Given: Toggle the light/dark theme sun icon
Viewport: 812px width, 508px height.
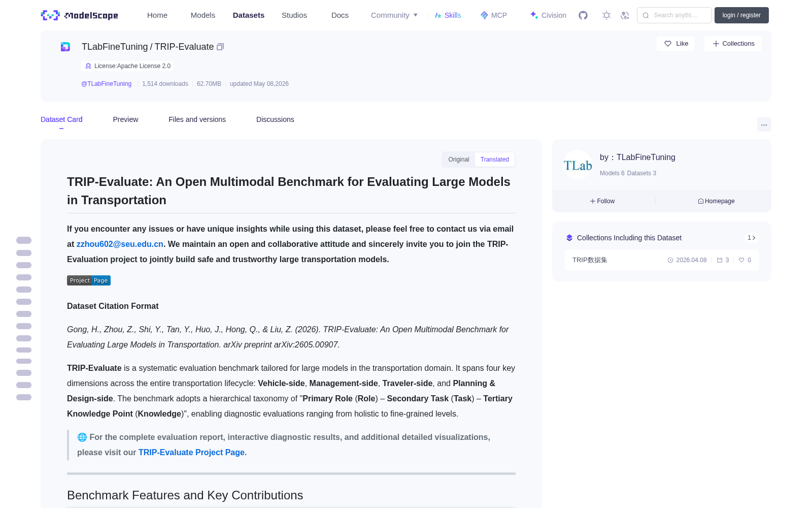Looking at the screenshot, I should 606,15.
